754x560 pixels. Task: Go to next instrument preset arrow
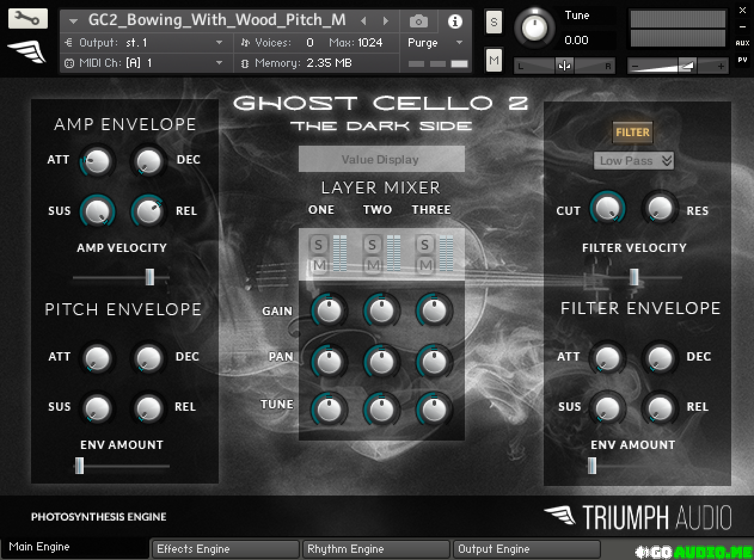pyautogui.click(x=385, y=21)
